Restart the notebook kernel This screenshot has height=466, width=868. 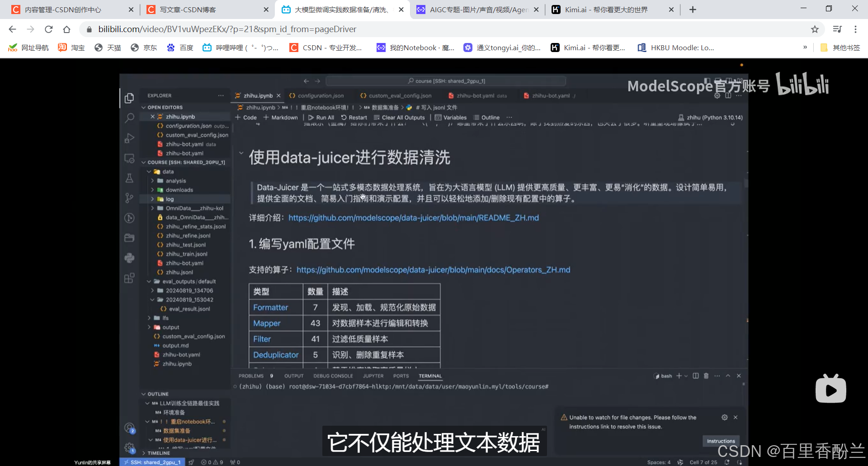pyautogui.click(x=354, y=117)
